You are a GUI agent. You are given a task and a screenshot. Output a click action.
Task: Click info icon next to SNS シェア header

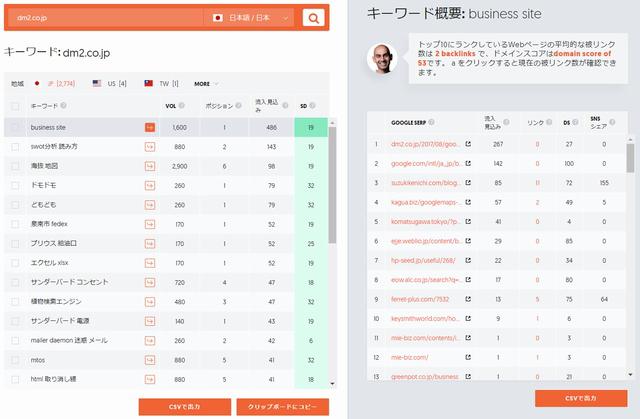pyautogui.click(x=612, y=122)
